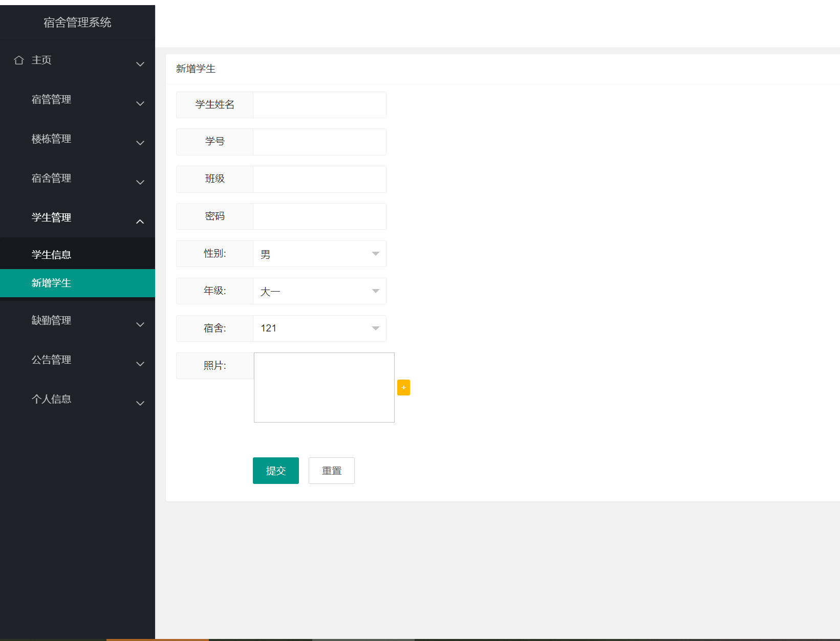The width and height of the screenshot is (840, 641).
Task: Open the 年级 dropdown showing 大一
Action: click(319, 291)
